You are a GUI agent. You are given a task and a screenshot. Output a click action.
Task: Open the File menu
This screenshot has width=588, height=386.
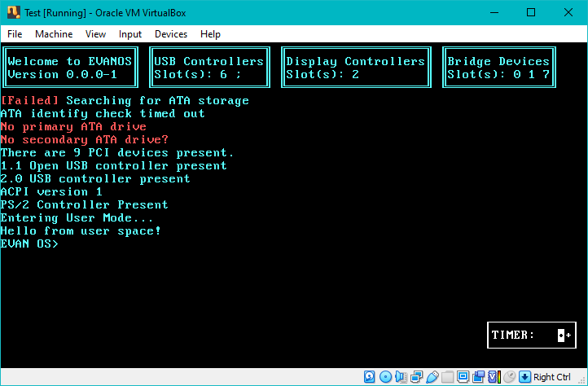[15, 34]
